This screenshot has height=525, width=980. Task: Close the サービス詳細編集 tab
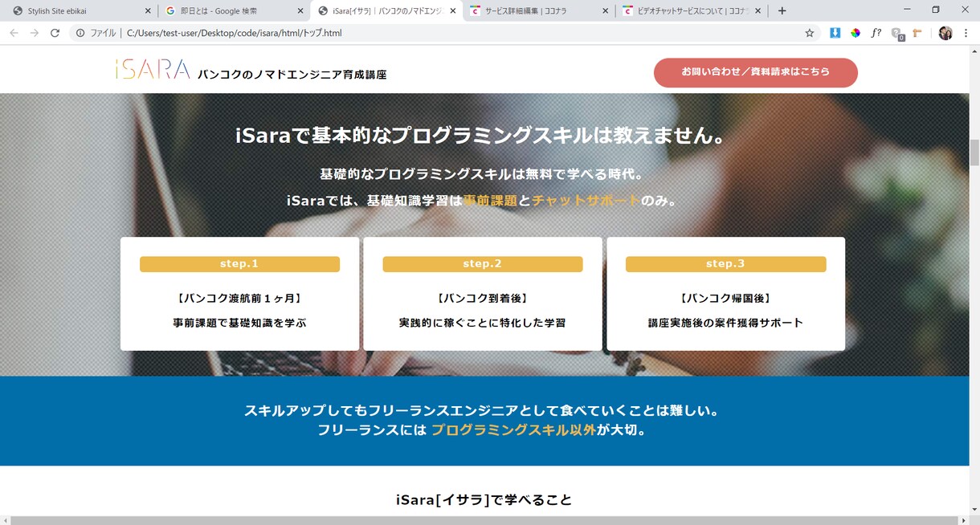pyautogui.click(x=605, y=10)
